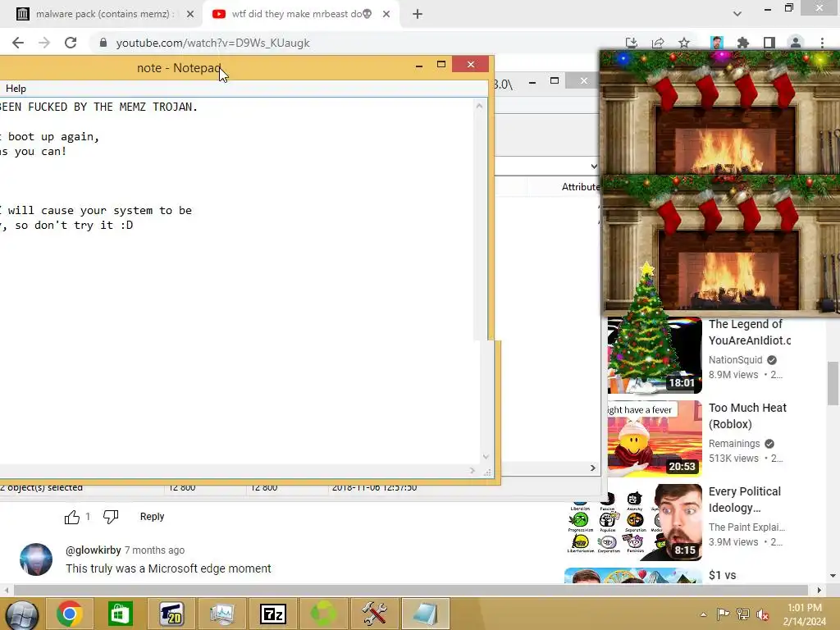The width and height of the screenshot is (840, 630).
Task: Open 'The Legend of YouAreAnIdiot' title
Action: point(750,332)
